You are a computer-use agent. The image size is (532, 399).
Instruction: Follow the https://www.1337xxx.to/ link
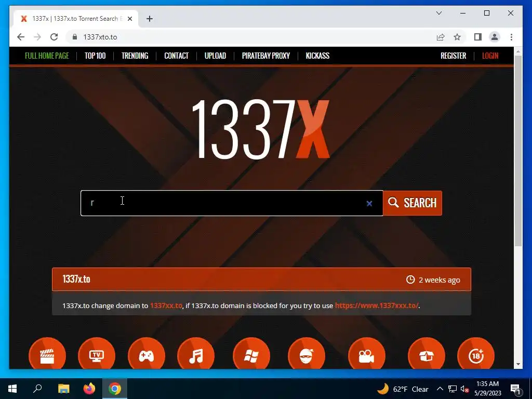pyautogui.click(x=377, y=305)
